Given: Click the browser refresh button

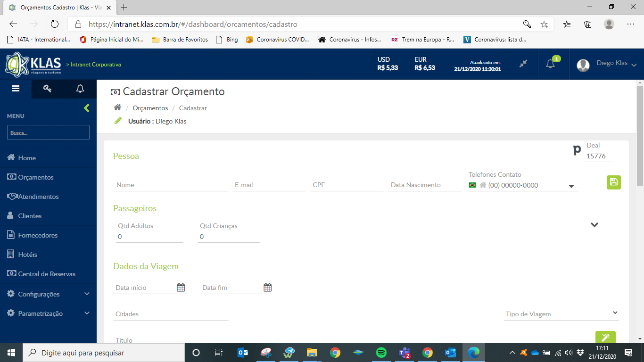Looking at the screenshot, I should tap(54, 24).
